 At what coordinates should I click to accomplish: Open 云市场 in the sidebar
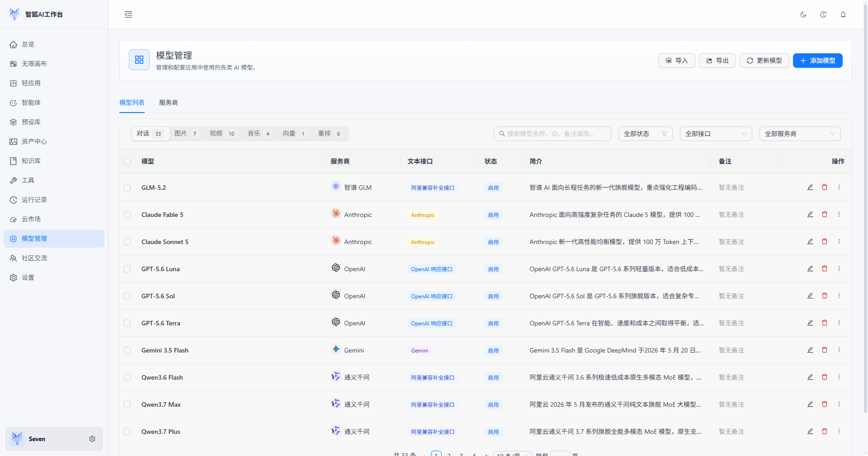54,219
